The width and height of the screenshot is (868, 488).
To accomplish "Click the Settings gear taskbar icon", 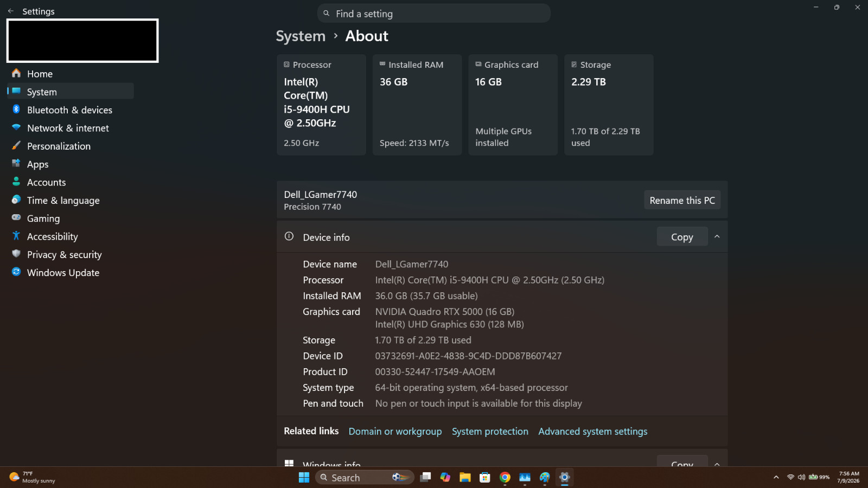I will click(564, 477).
